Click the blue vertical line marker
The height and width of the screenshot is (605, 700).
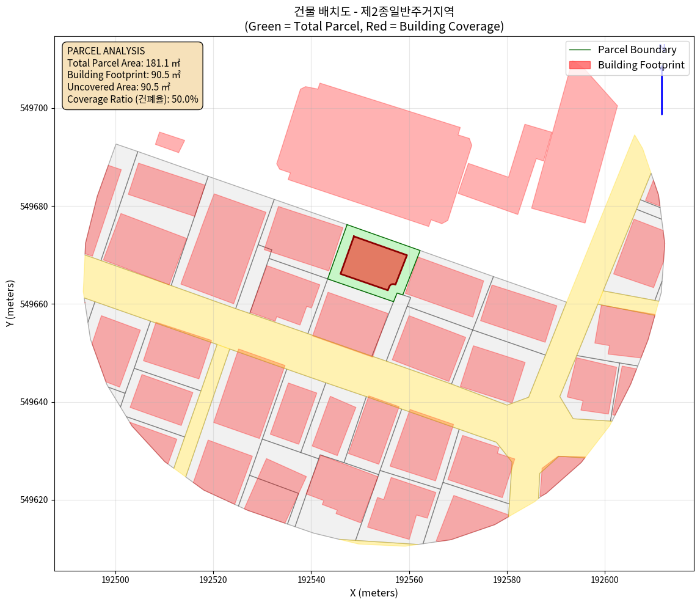point(662,92)
